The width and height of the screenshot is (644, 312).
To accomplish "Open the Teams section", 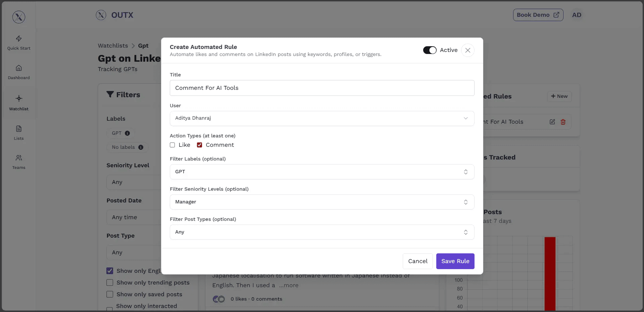I will [18, 162].
